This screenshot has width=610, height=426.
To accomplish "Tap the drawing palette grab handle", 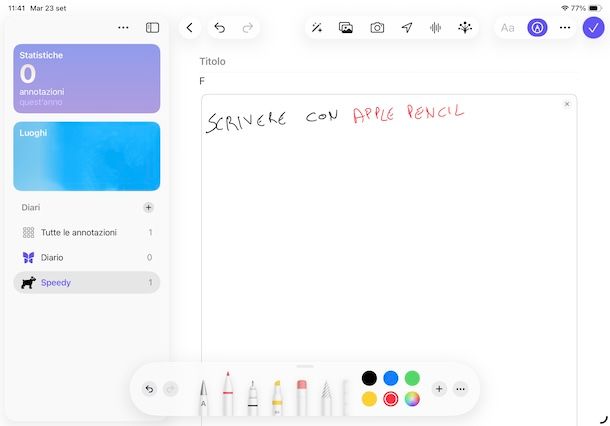I will [305, 366].
